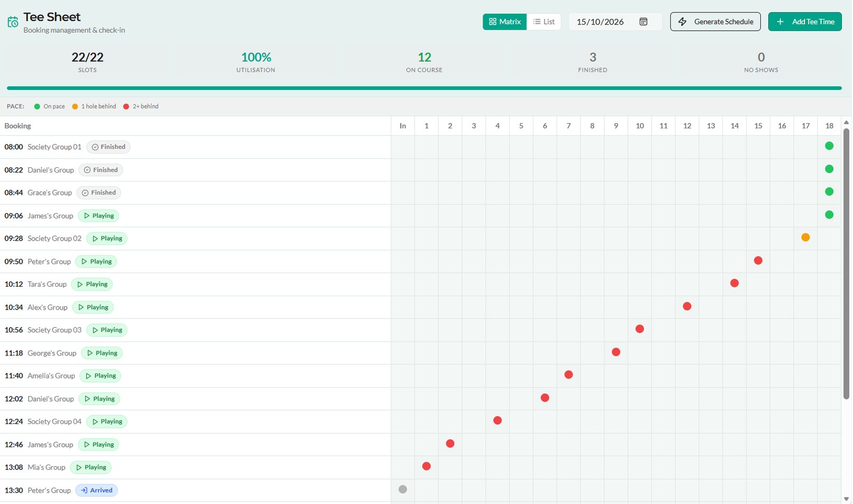
Task: Click the '2+ behind' pace legend item
Action: [141, 107]
